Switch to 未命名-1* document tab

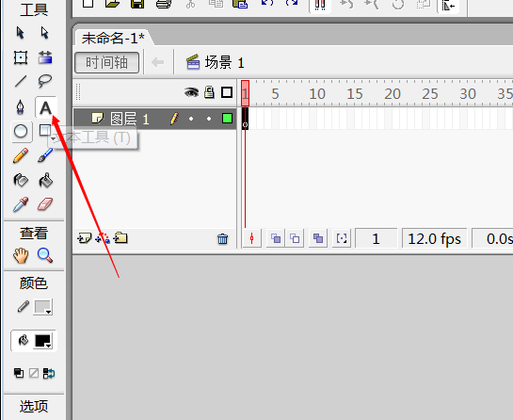113,38
